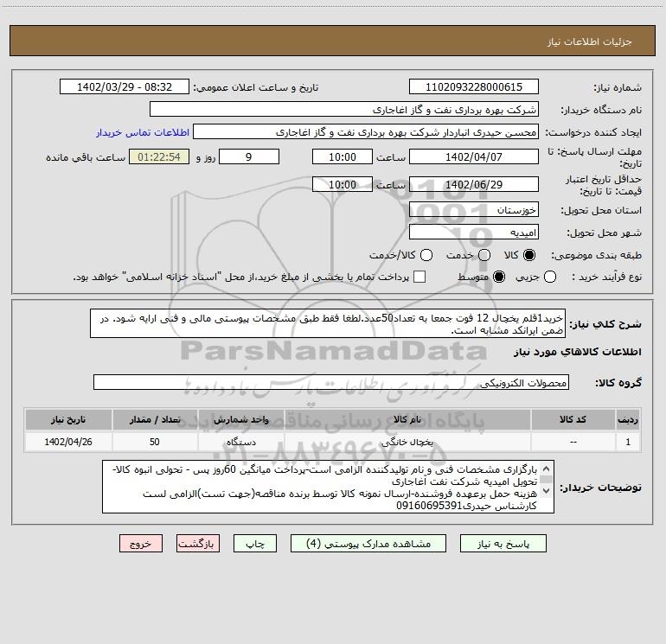Click the اطلاعات کالاهای مورد نیاز section heading
666x644 pixels.
click(x=578, y=352)
